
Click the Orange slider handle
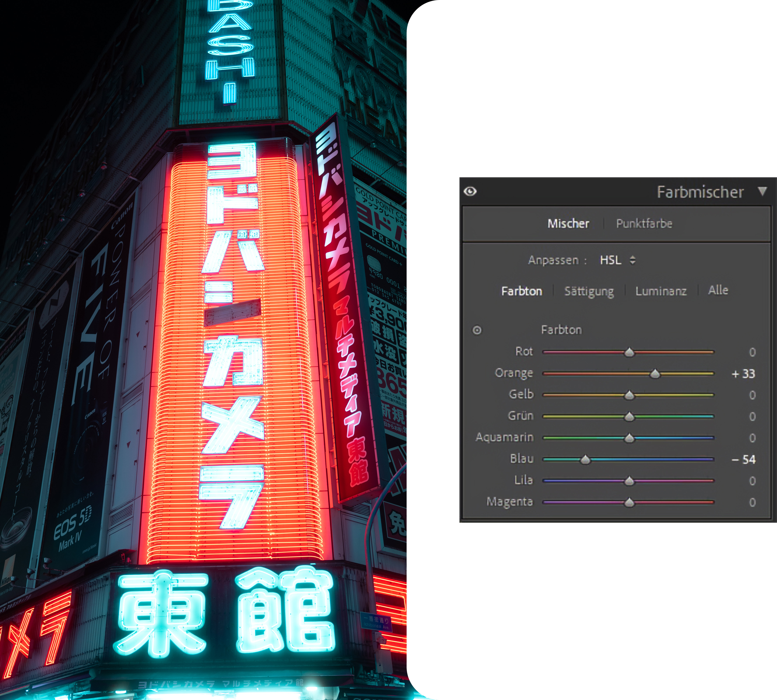[x=655, y=374]
